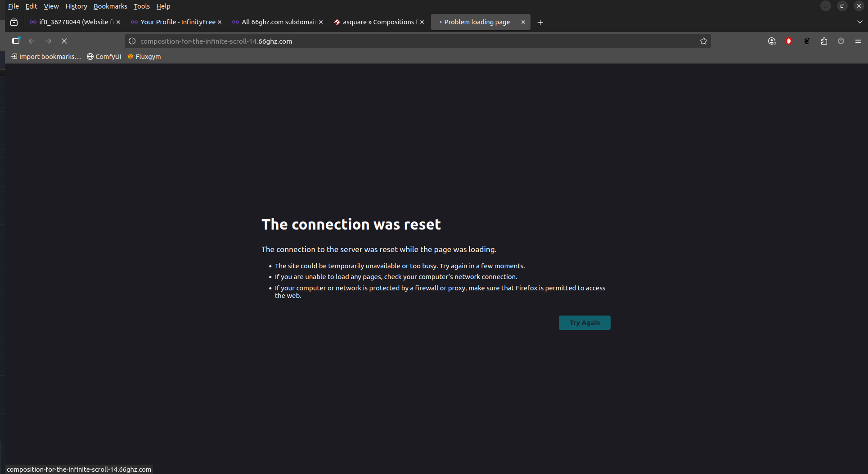This screenshot has height=474, width=868.
Task: Toggle the sidebar panel icon
Action: [x=16, y=41]
